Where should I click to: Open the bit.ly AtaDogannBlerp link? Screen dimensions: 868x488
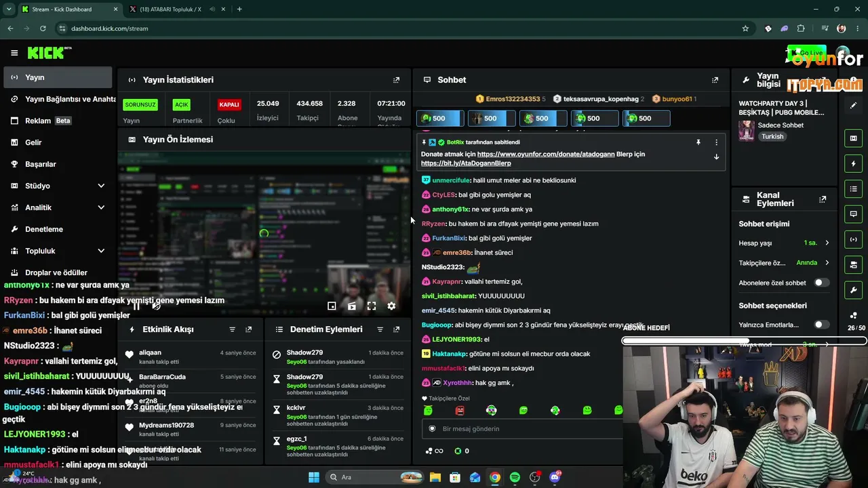point(466,163)
